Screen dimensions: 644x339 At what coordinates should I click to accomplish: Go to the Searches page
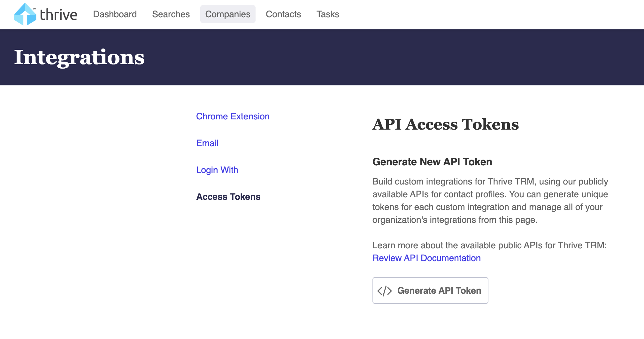(x=171, y=14)
